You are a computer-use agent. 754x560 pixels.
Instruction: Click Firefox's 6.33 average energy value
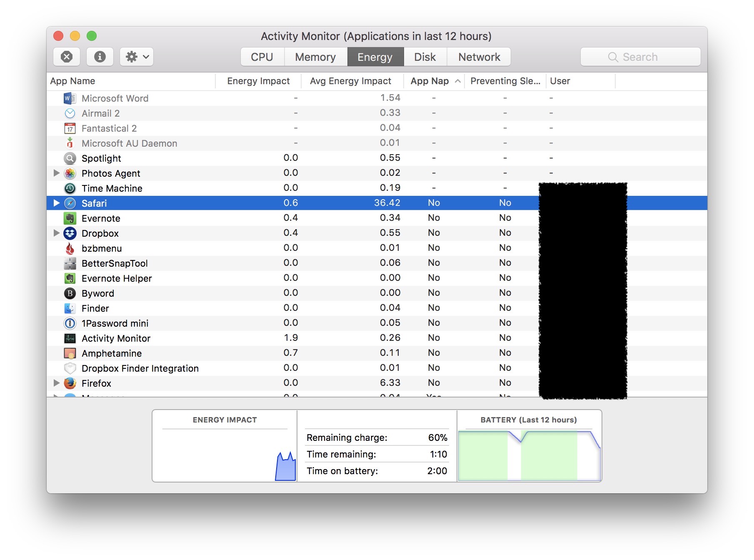tap(390, 383)
